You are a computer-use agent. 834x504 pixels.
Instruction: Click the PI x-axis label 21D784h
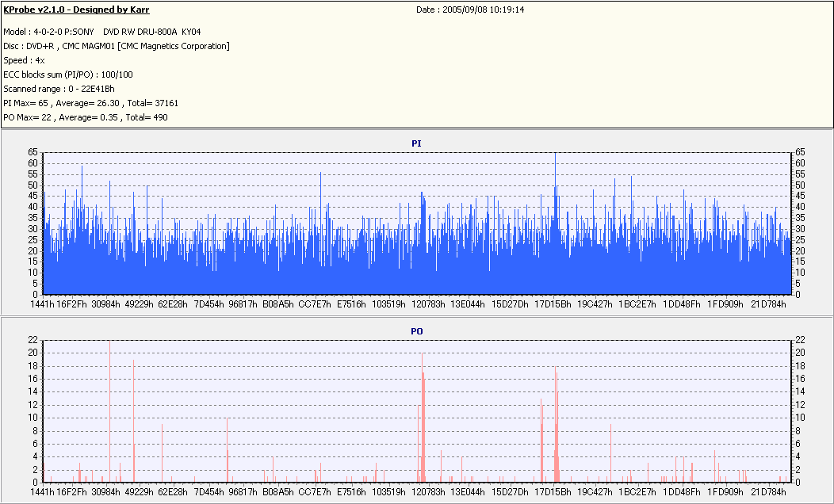[x=768, y=304]
